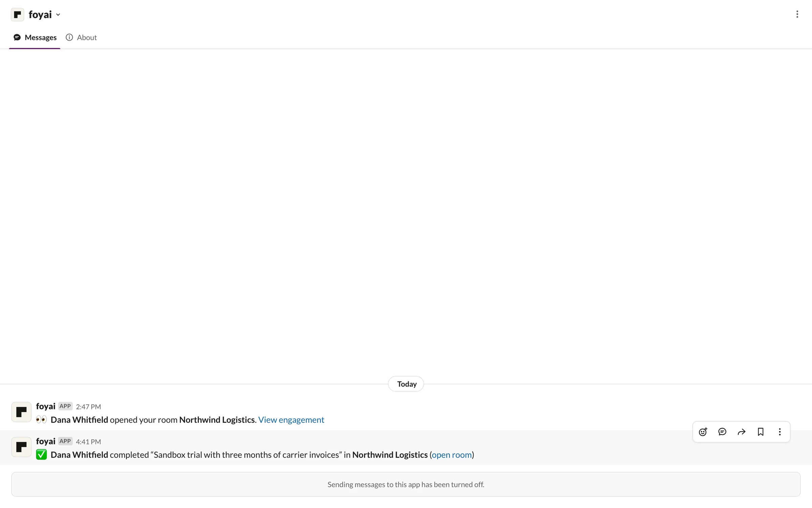Open the 'open room' link
Image resolution: width=812 pixels, height=508 pixels.
pyautogui.click(x=452, y=454)
